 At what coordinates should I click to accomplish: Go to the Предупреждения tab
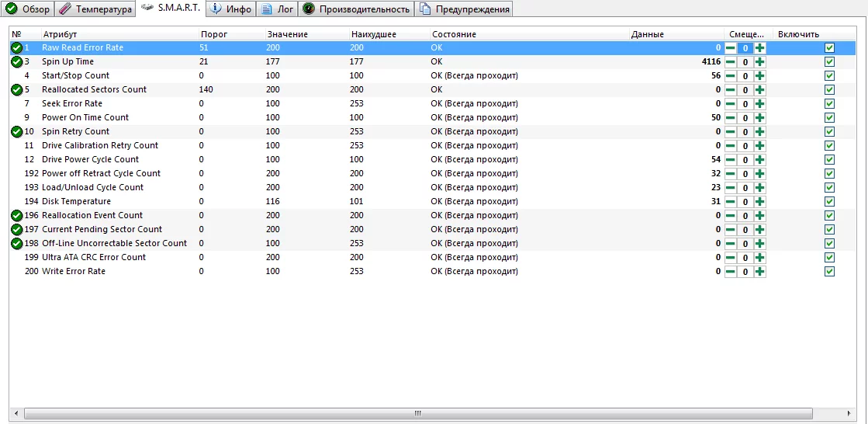[x=464, y=9]
